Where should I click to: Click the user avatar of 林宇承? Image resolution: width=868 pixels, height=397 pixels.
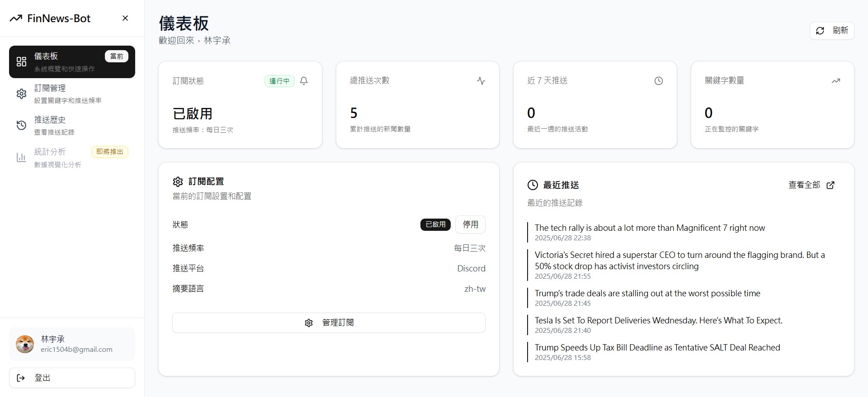point(25,344)
